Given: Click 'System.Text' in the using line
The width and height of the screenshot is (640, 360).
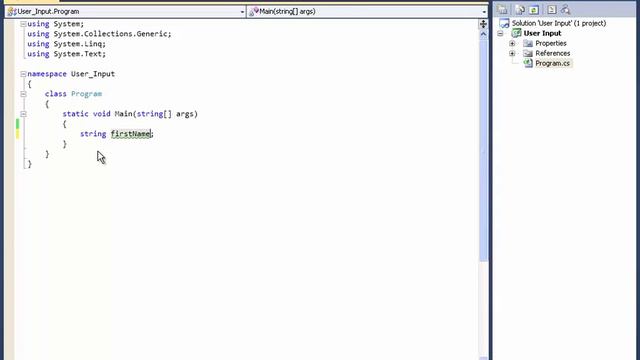Looking at the screenshot, I should coord(78,54).
